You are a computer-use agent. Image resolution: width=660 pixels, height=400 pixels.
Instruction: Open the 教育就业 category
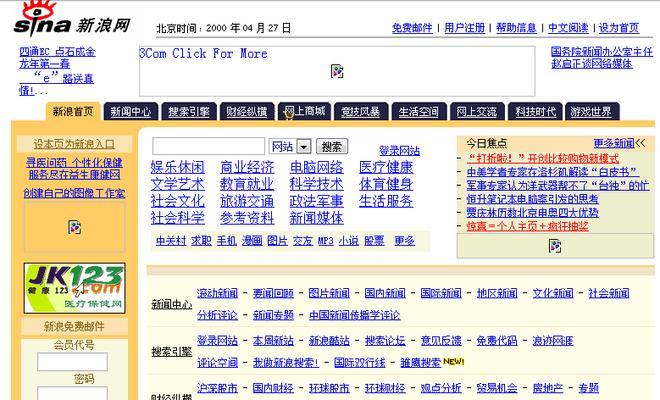coord(247,184)
